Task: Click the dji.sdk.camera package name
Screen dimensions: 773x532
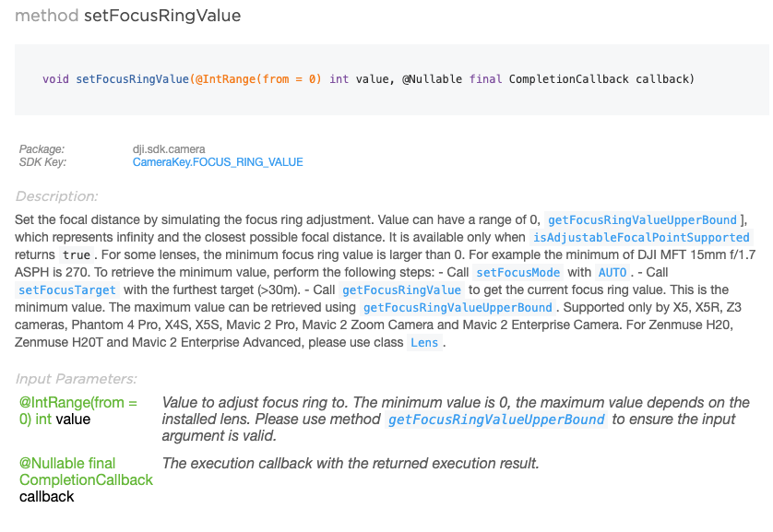Action: [169, 148]
